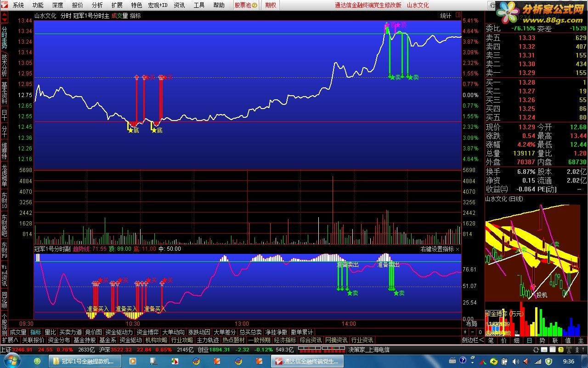Viewport: 588px width, 368px height.
Task: Select the 笔 tab in side panel
Action: click(x=491, y=340)
